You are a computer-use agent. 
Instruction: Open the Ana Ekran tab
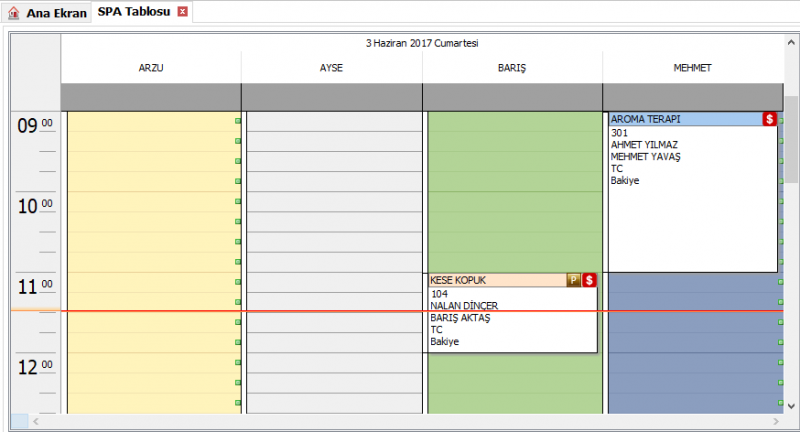pyautogui.click(x=47, y=13)
